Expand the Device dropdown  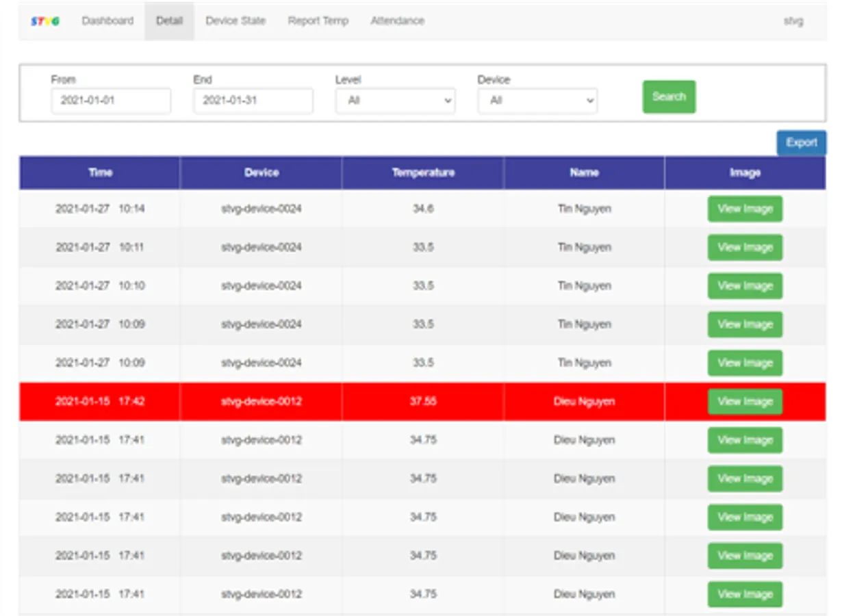coord(537,101)
